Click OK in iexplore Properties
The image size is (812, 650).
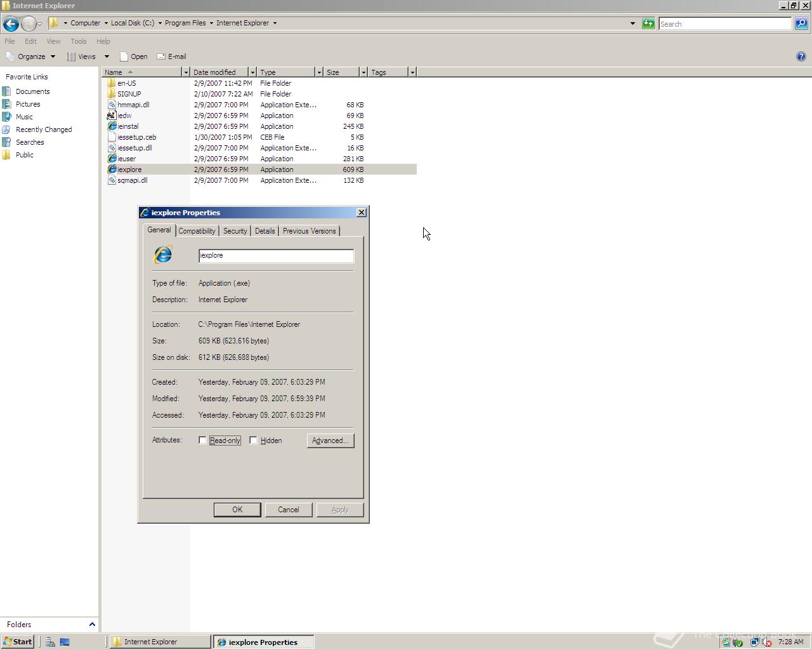[x=237, y=510]
